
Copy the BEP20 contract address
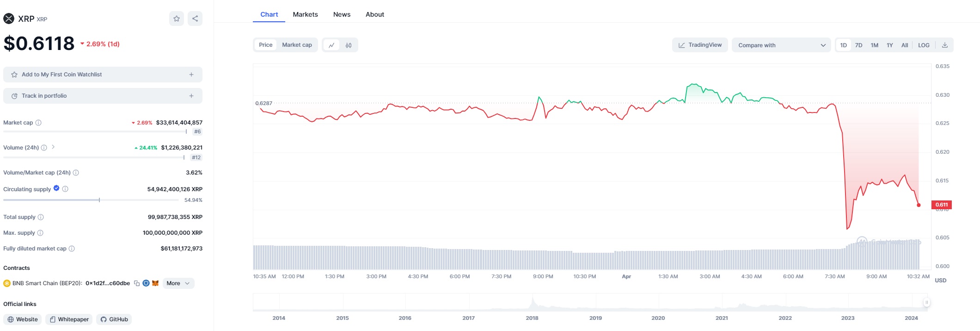coord(137,283)
